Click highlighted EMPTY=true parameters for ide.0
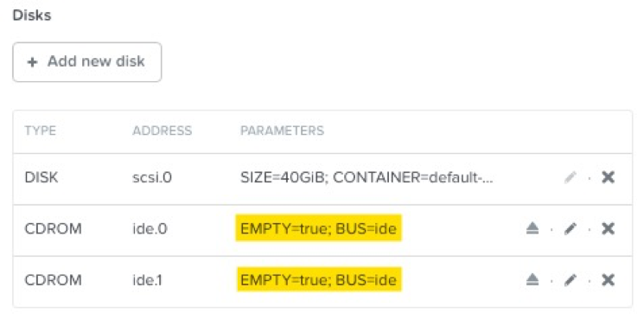The width and height of the screenshot is (644, 319). point(318,228)
